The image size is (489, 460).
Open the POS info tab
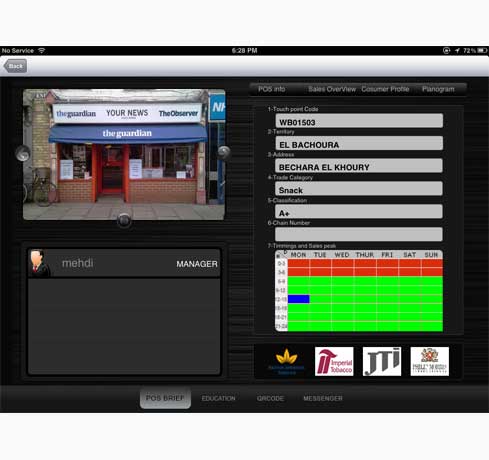pyautogui.click(x=272, y=89)
